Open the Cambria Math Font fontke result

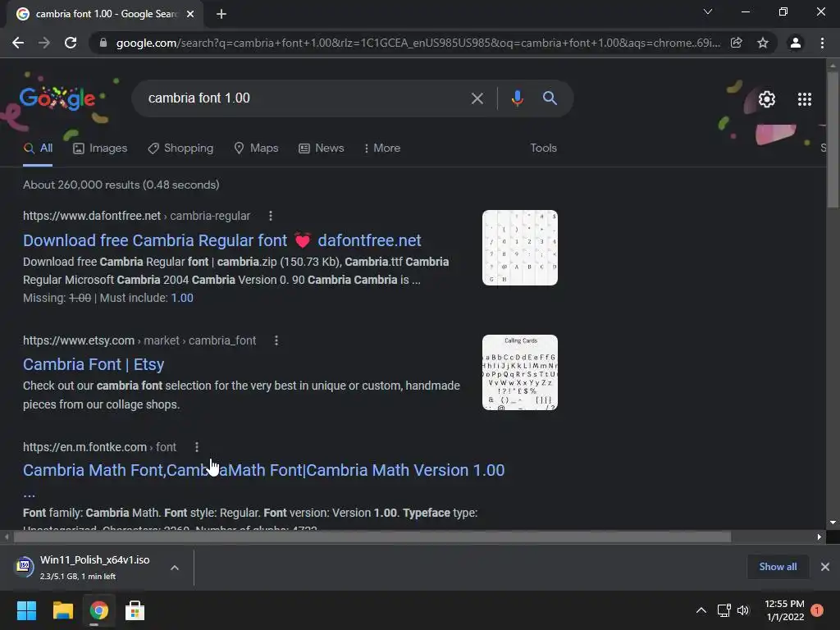click(263, 470)
